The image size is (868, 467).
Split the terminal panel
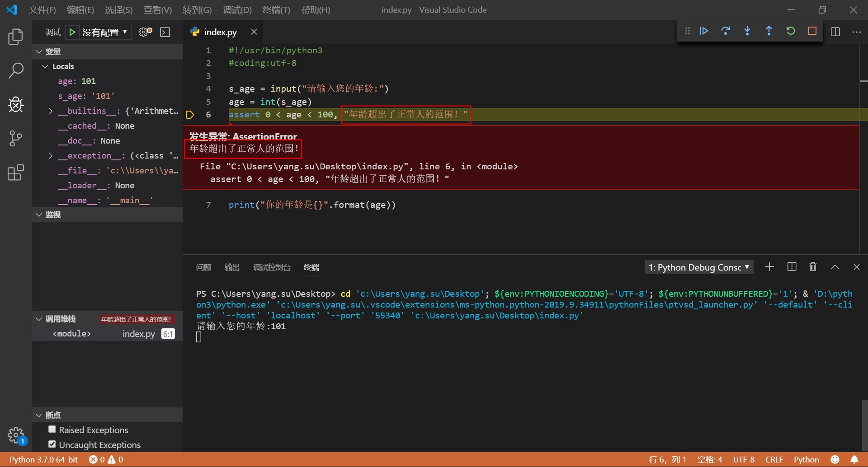click(x=792, y=267)
